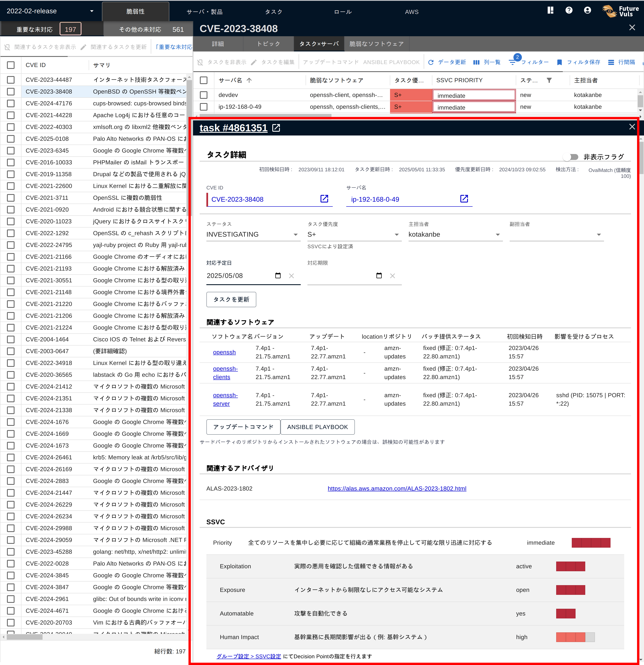Select all rows in CVE ID list header checkbox

tap(11, 65)
